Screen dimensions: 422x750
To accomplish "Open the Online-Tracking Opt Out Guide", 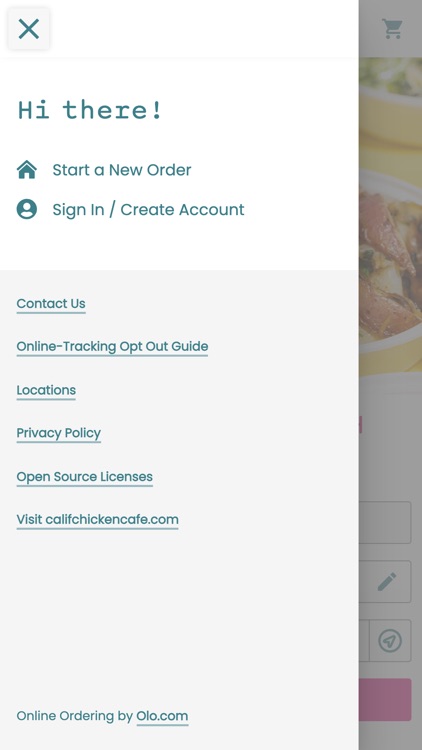I will point(112,346).
